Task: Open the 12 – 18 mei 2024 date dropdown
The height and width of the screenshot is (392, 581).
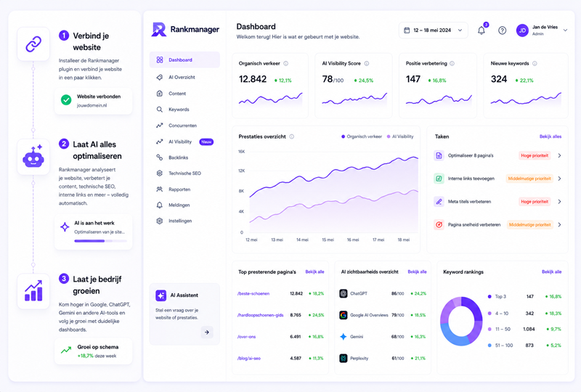Action: 433,30
